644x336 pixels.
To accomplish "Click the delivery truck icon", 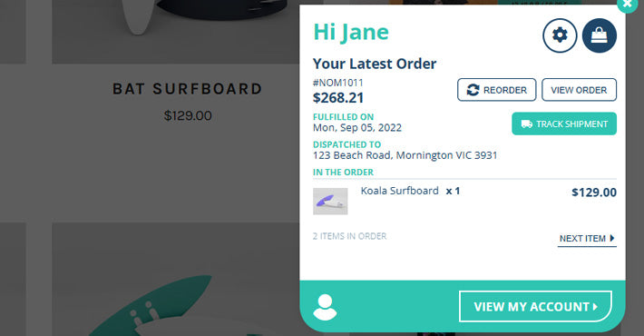I will click(526, 124).
